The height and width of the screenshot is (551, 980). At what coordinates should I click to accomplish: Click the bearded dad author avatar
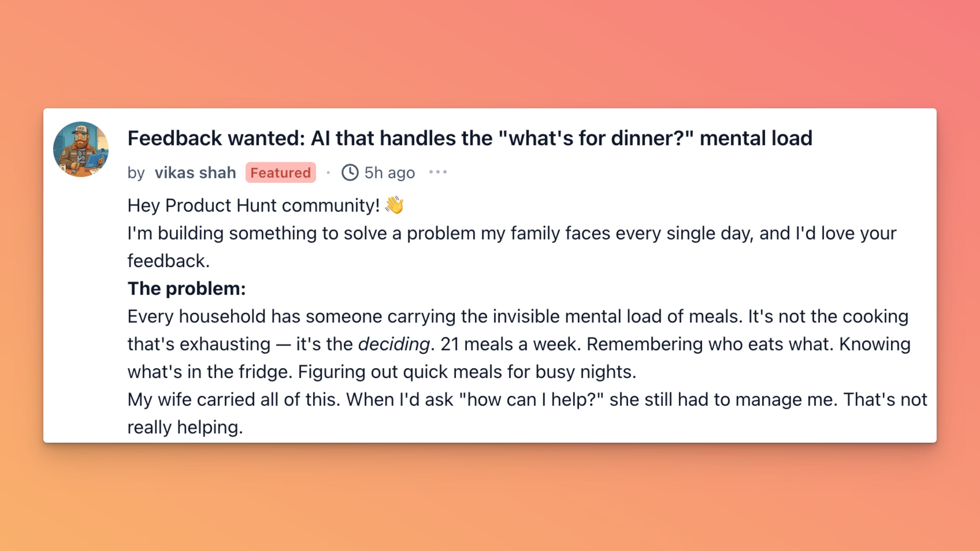(81, 149)
